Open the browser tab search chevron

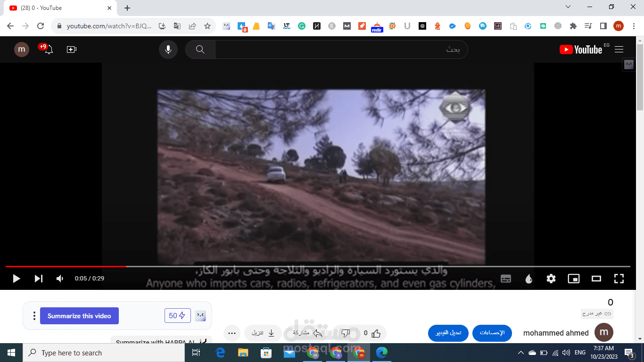(568, 7)
